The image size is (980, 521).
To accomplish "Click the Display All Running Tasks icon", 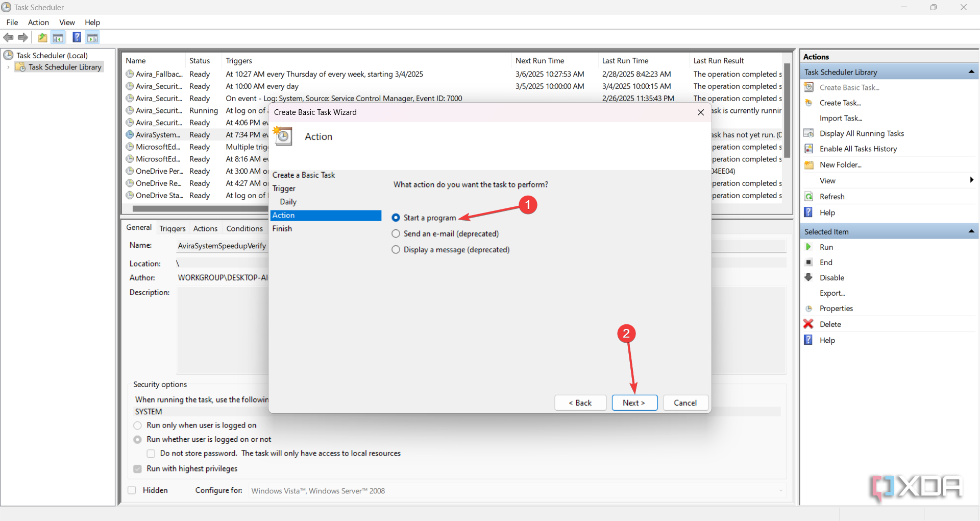I will pyautogui.click(x=809, y=133).
